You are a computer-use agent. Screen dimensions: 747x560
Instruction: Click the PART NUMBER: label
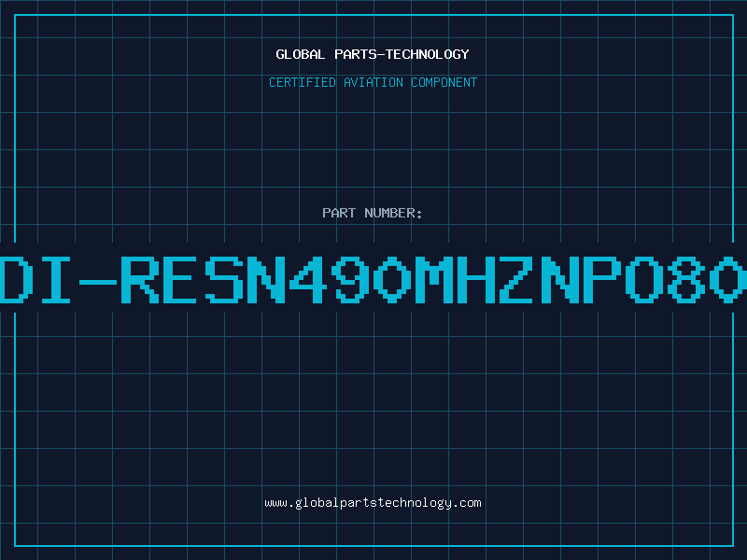click(373, 213)
